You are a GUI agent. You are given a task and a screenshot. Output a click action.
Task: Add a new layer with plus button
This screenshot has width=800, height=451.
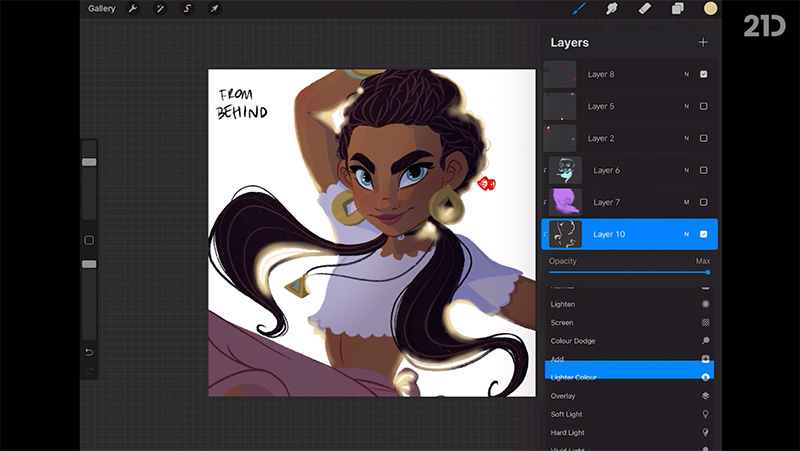(703, 42)
